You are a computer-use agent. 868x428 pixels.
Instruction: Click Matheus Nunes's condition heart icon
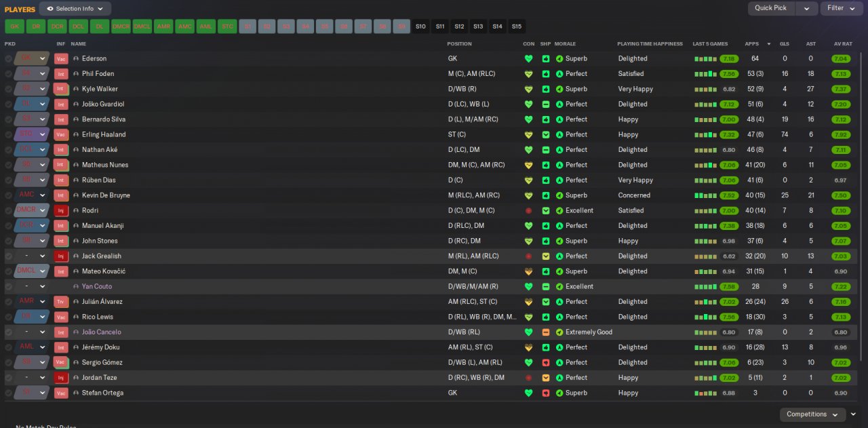pyautogui.click(x=529, y=165)
